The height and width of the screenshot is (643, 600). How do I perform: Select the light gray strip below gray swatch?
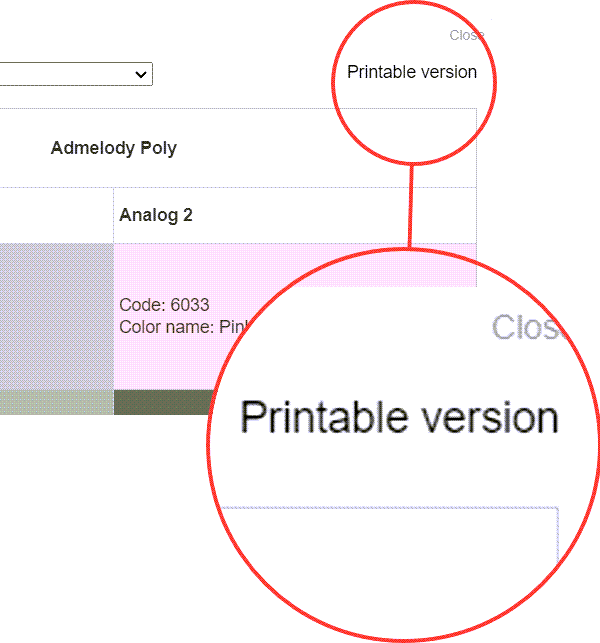[56, 402]
